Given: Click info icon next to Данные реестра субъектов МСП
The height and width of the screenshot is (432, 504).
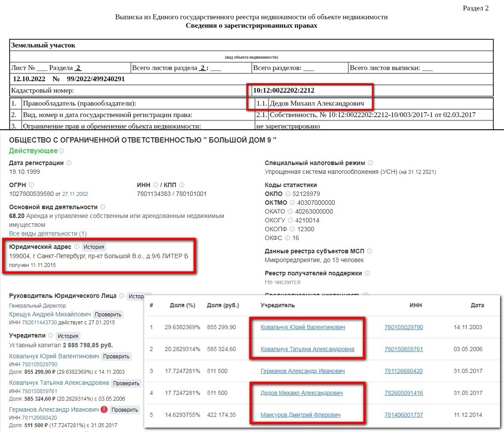Looking at the screenshot, I should coord(370,251).
